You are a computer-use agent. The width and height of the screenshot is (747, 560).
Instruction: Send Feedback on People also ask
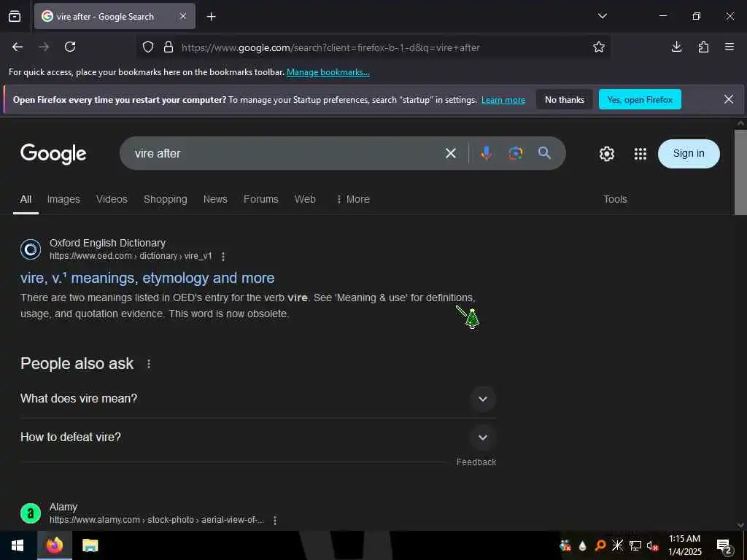click(476, 462)
